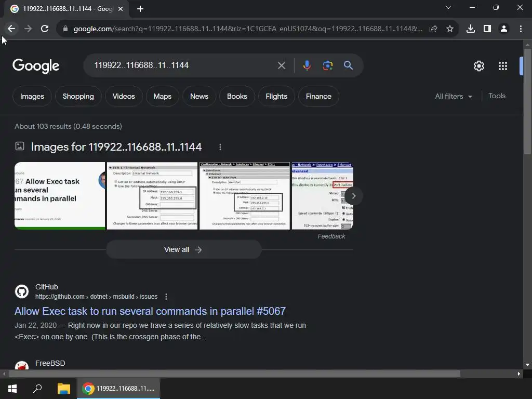532x399 pixels.
Task: Search by image with Google Lens
Action: click(328, 65)
